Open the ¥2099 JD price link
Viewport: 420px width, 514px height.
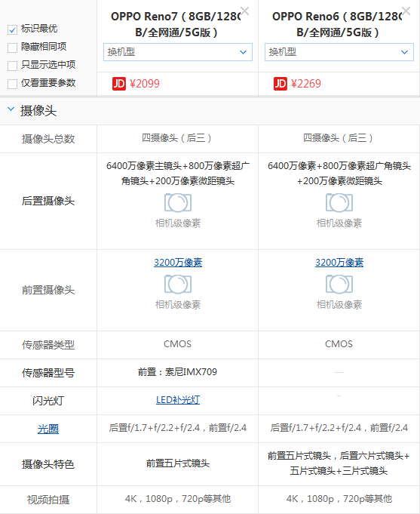[145, 84]
